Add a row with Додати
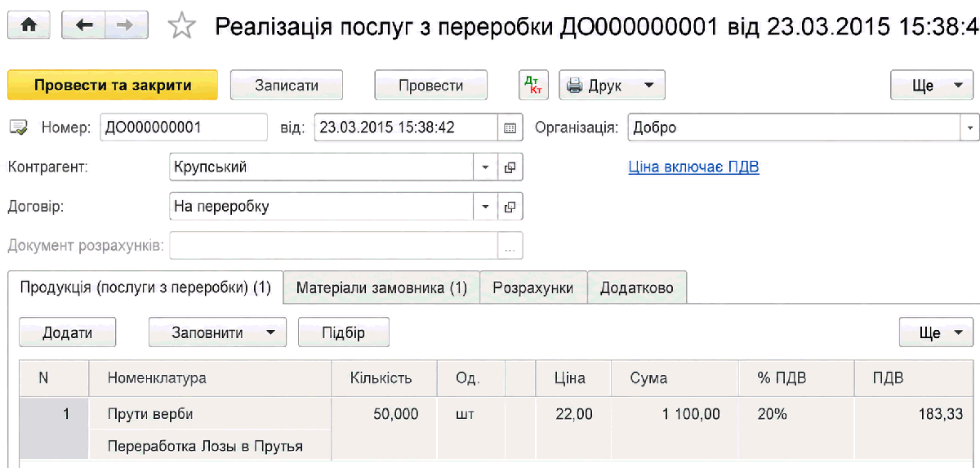 (68, 332)
